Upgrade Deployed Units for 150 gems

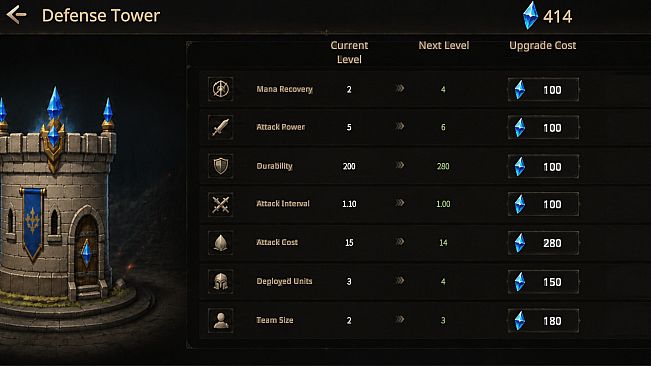coord(543,282)
